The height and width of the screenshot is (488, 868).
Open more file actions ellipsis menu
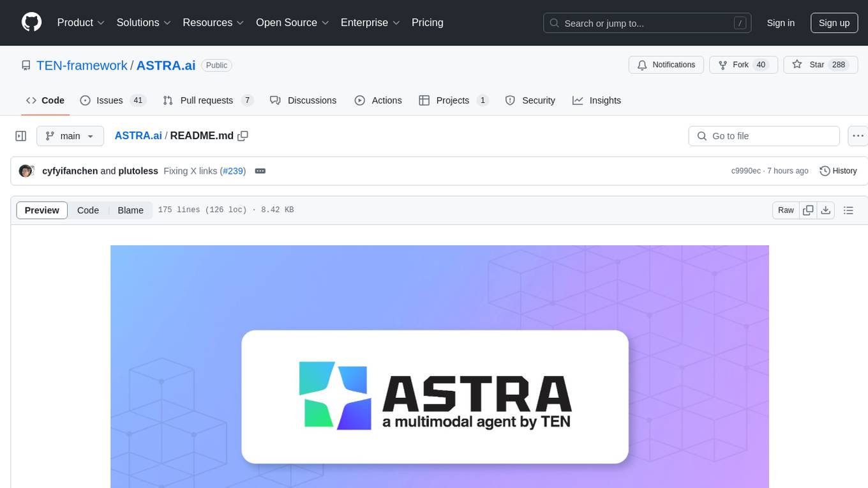pos(858,136)
